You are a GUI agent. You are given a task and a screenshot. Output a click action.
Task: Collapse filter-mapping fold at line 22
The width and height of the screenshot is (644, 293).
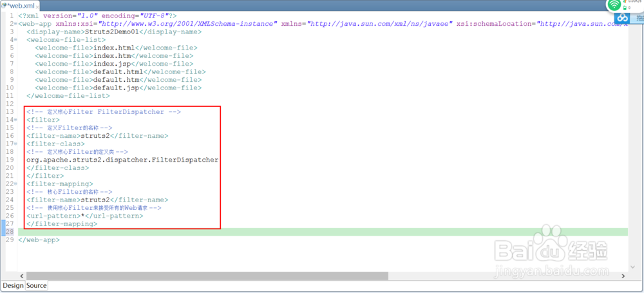click(x=15, y=184)
